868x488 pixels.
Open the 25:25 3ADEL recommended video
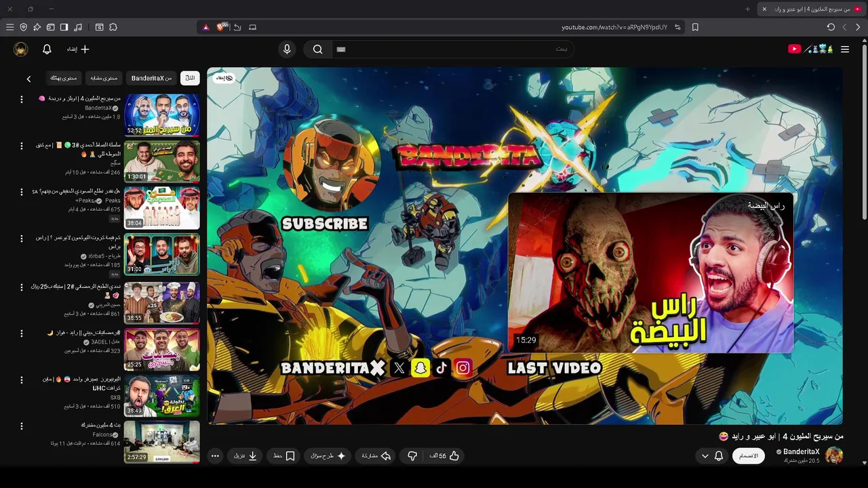[161, 349]
